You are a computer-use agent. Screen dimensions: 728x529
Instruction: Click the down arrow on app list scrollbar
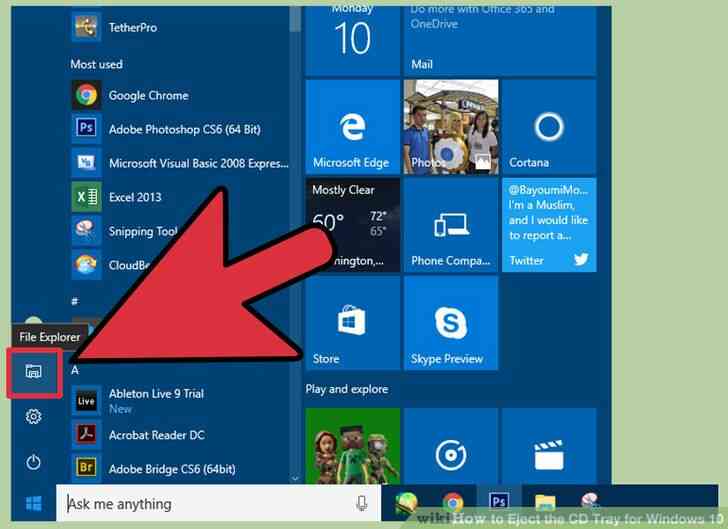295,478
